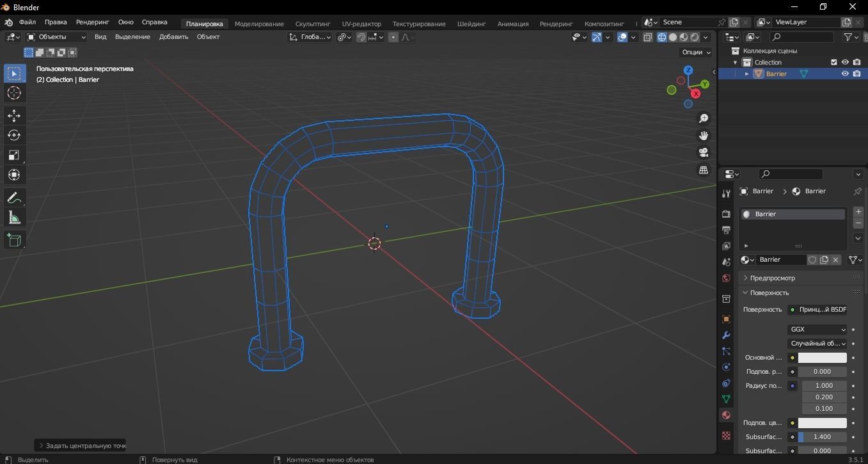Activate the 3D Cursor tool

pos(14,93)
